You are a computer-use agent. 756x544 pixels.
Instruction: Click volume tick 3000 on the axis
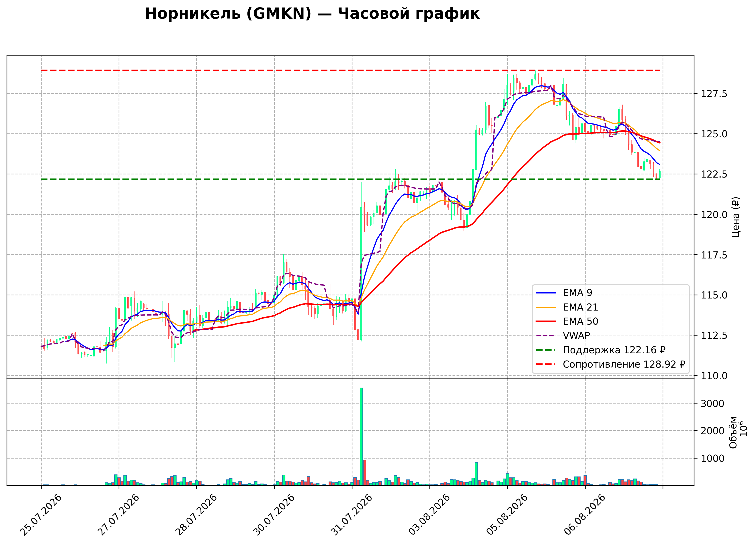(x=712, y=404)
